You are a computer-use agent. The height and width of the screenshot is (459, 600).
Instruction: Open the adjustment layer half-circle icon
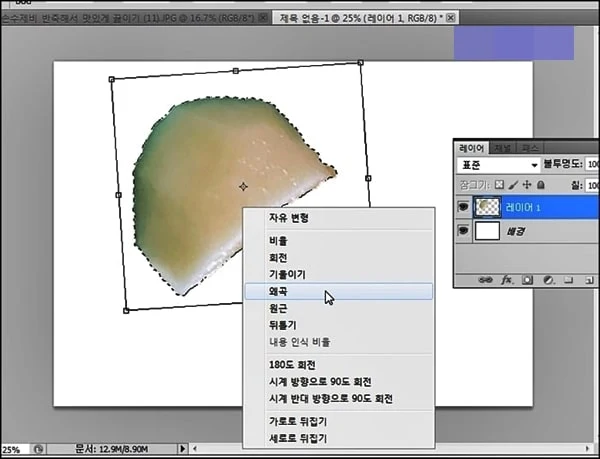pyautogui.click(x=548, y=280)
